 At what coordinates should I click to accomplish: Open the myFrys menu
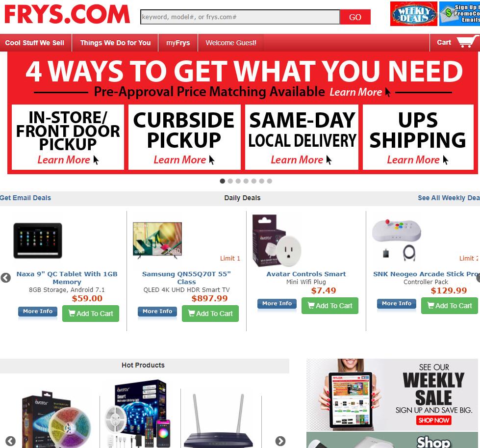point(178,43)
